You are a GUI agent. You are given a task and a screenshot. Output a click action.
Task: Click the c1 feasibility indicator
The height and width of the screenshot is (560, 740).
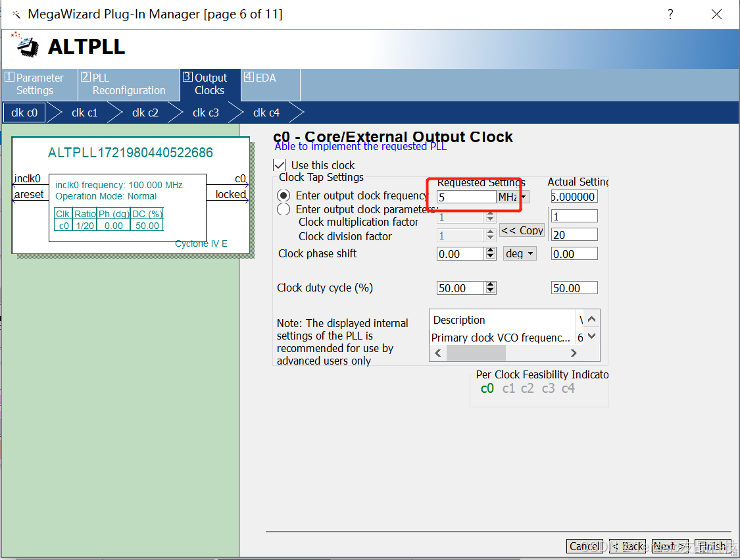click(508, 389)
